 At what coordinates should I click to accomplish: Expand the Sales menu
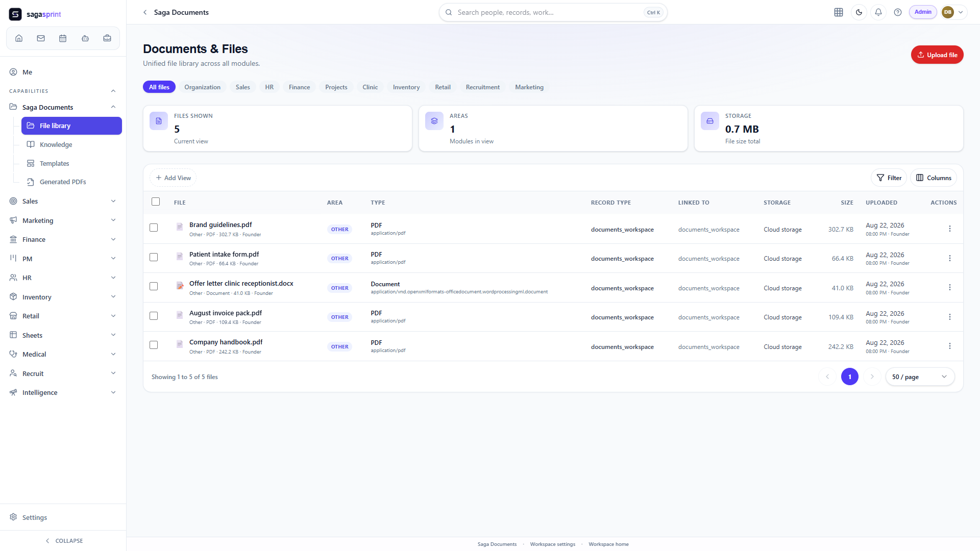tap(113, 201)
